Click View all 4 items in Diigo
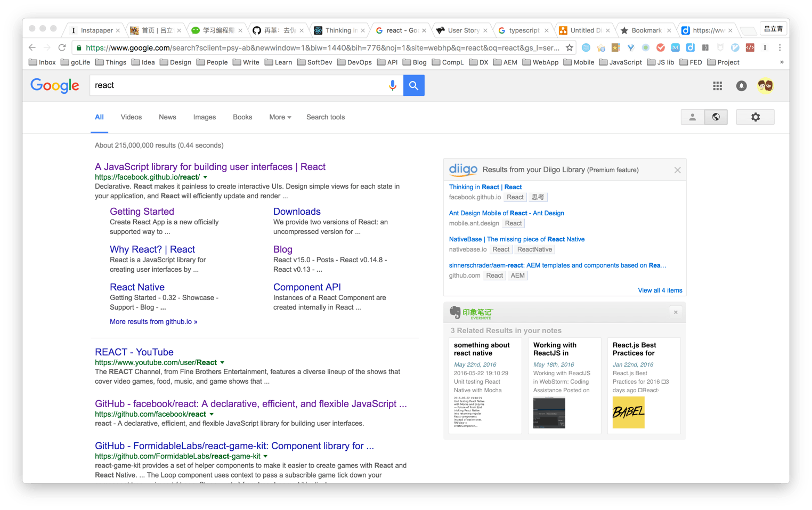The width and height of the screenshot is (812, 510). [x=660, y=290]
